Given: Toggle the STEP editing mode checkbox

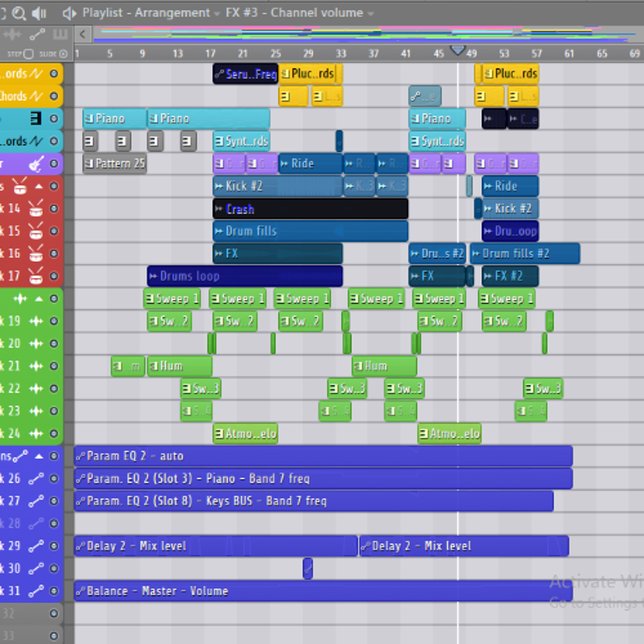Looking at the screenshot, I should pos(29,54).
